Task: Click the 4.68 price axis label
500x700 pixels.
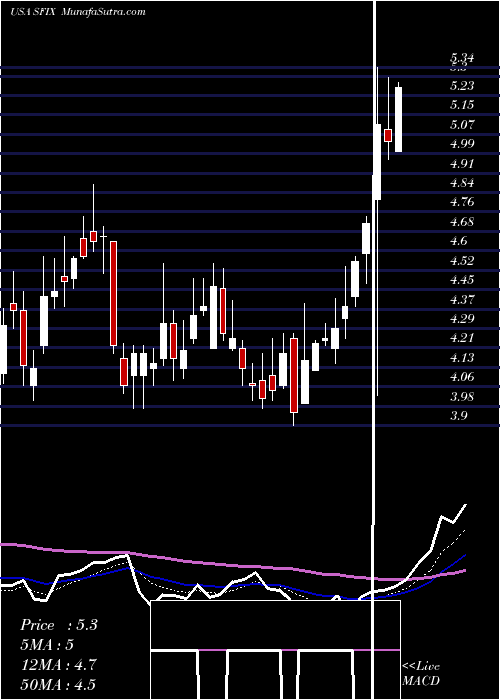Action: click(462, 221)
